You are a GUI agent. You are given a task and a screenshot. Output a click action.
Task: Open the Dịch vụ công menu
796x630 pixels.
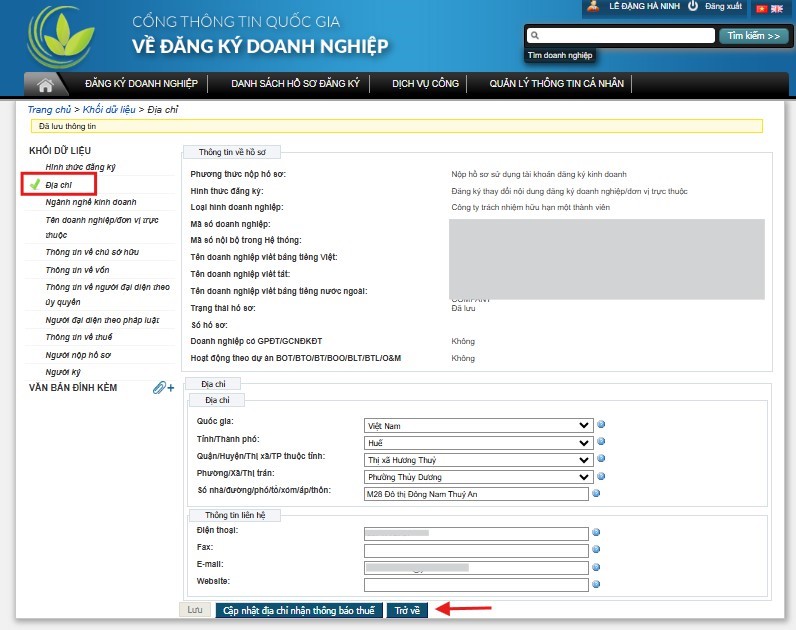425,84
